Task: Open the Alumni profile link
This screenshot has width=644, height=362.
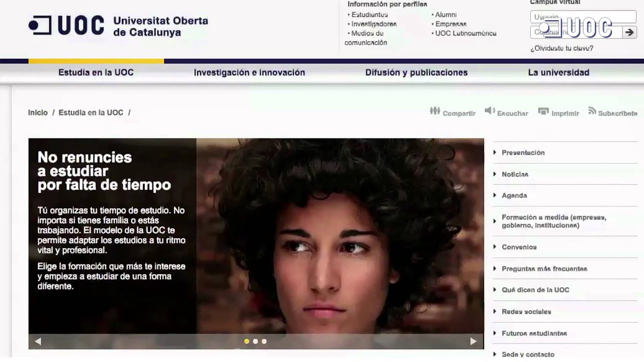Action: pyautogui.click(x=446, y=15)
